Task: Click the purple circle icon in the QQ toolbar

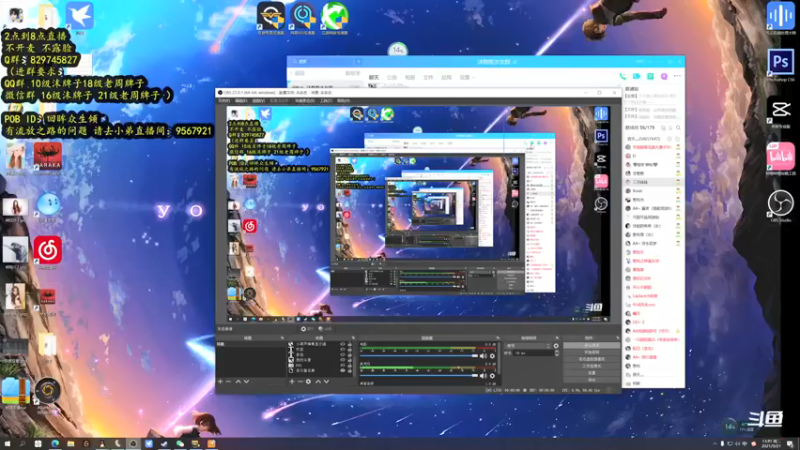Action: 664,77
